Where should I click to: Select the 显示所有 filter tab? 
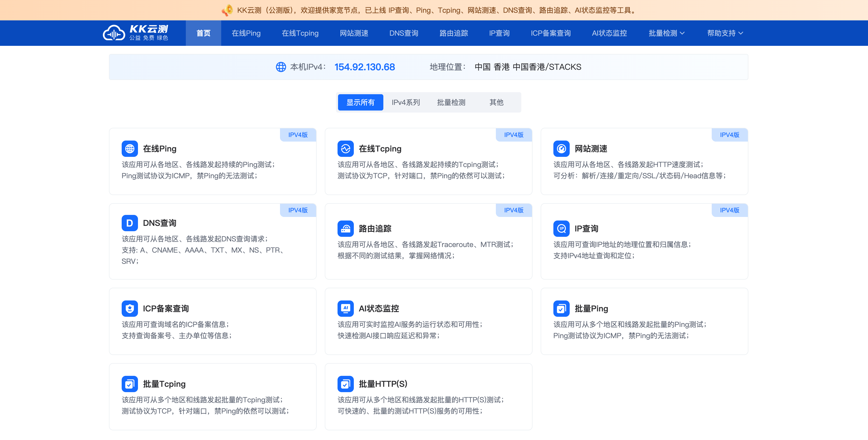tap(360, 102)
